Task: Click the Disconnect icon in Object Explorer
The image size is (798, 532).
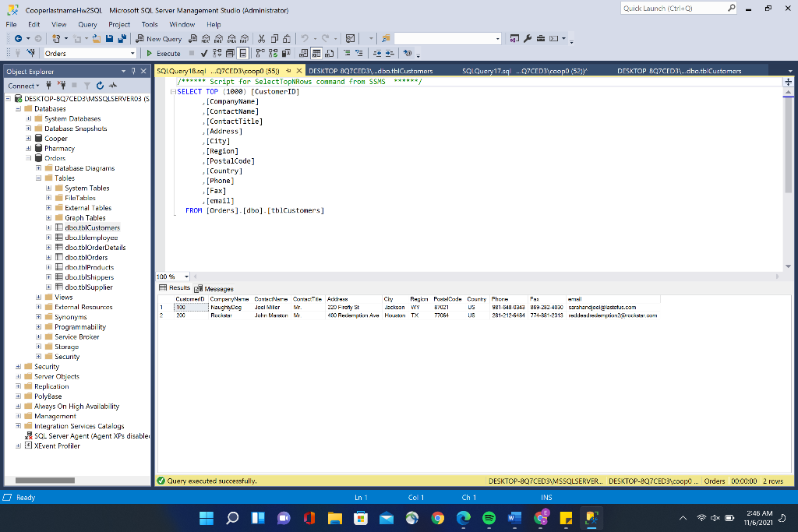Action: pos(62,86)
